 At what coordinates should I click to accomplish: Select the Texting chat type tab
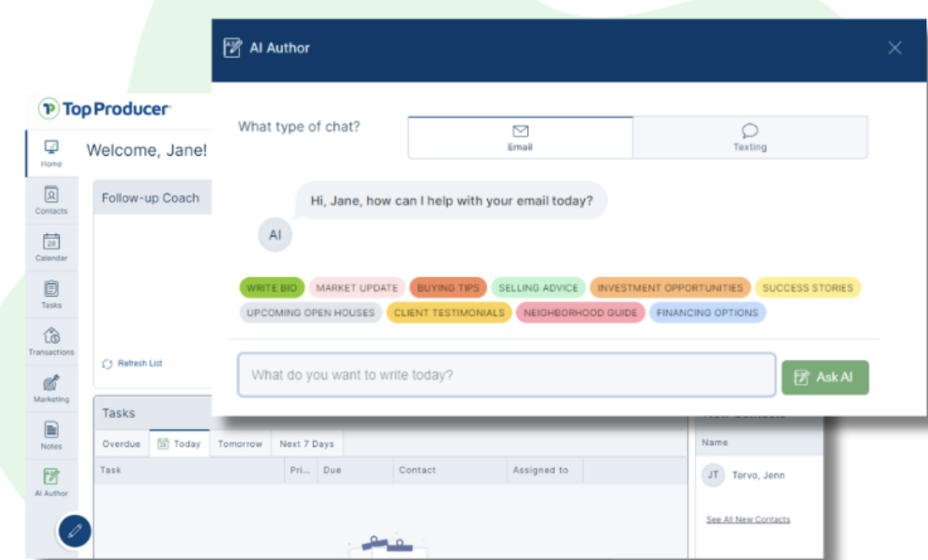click(750, 138)
